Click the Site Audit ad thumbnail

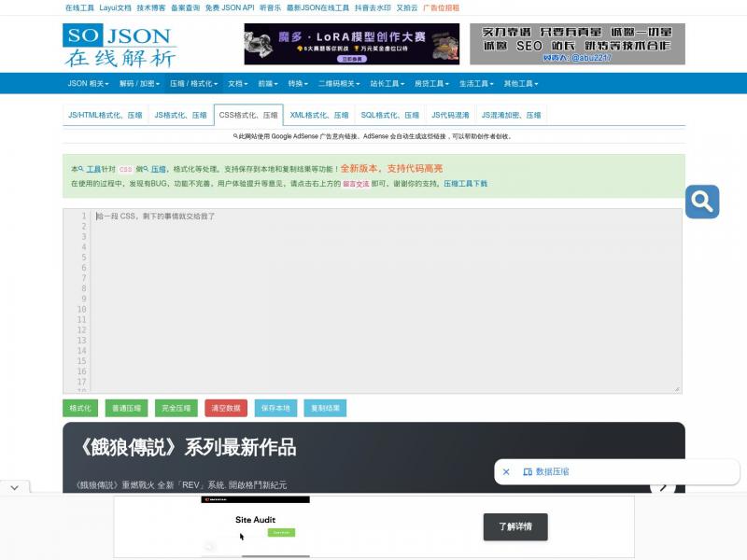click(x=255, y=525)
